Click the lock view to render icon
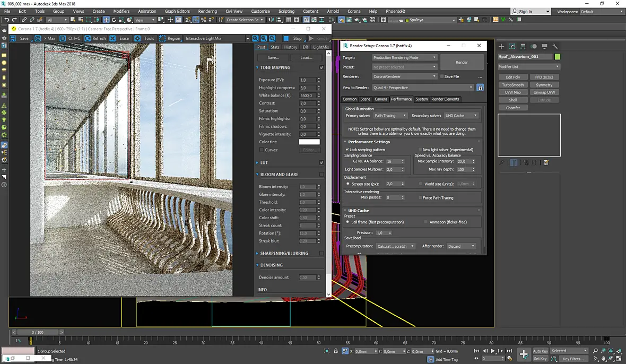The height and width of the screenshot is (364, 626). coord(480,88)
